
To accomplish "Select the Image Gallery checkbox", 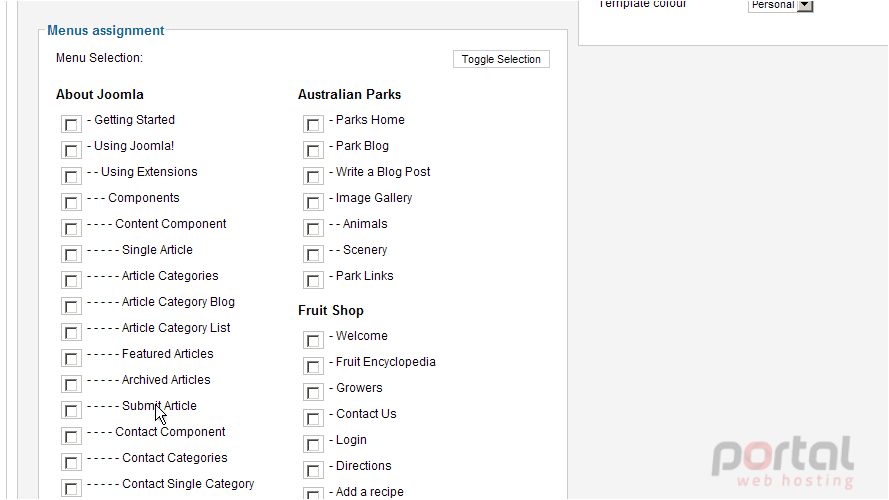I will [x=313, y=202].
